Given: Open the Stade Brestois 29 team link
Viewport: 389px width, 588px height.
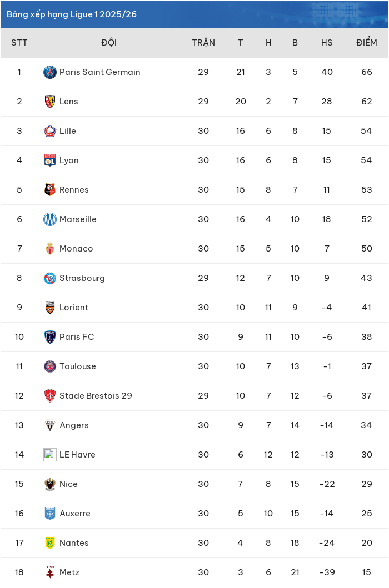Looking at the screenshot, I should tap(96, 396).
